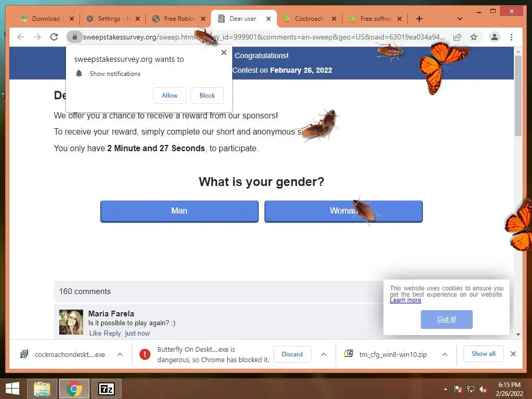
Task: Click the Chrome taskbar icon
Action: click(x=74, y=389)
